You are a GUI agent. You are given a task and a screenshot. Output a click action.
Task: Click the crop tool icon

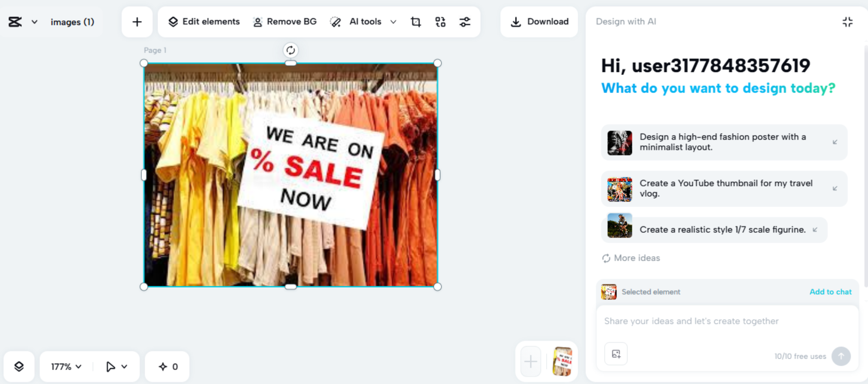pyautogui.click(x=416, y=22)
